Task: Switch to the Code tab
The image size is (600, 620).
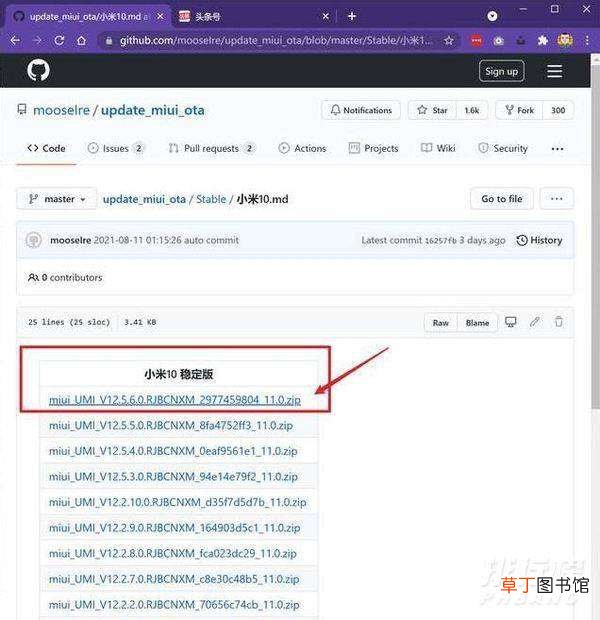Action: (x=46, y=149)
